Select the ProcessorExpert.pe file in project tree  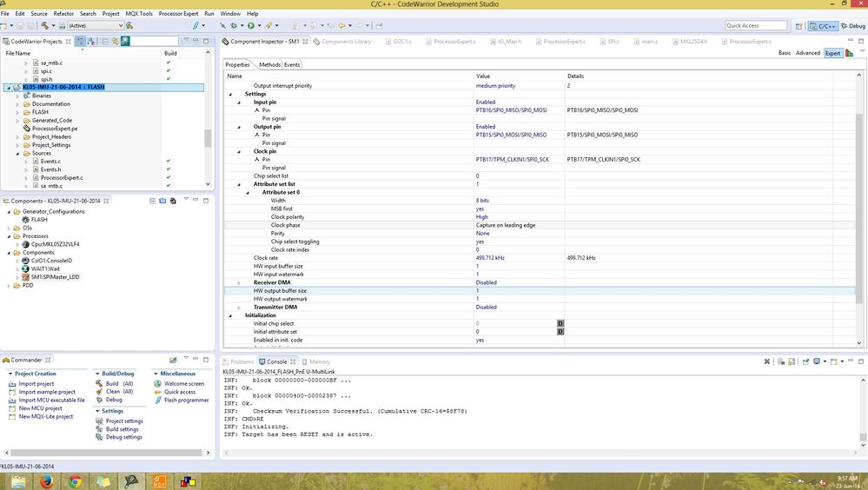54,129
